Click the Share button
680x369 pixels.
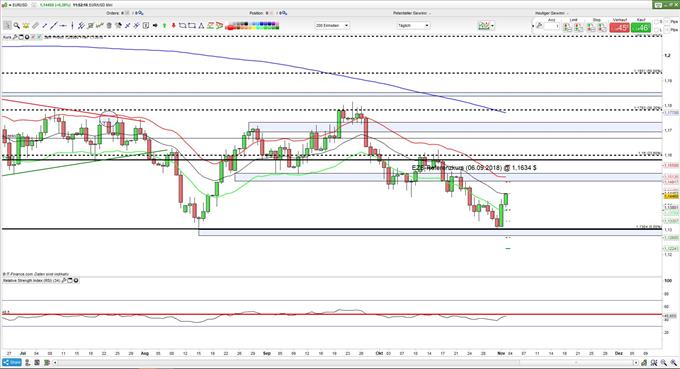[12, 362]
